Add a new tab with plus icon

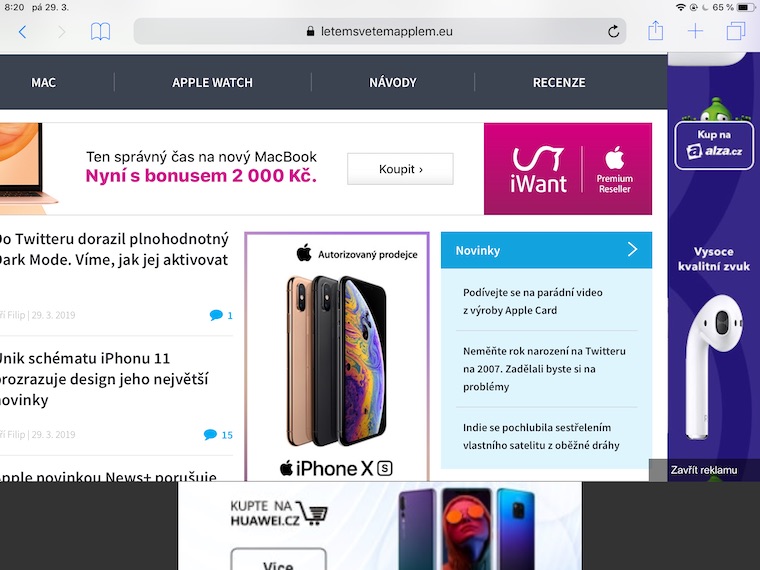coord(695,31)
